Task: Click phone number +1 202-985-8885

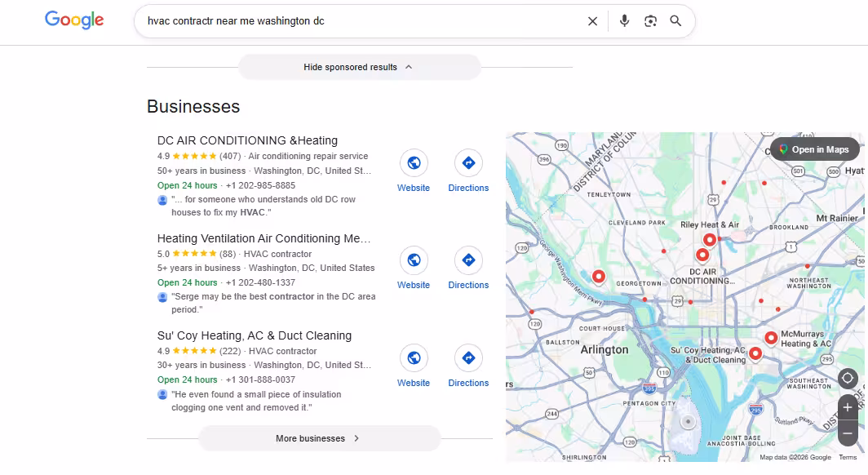Action: point(260,185)
